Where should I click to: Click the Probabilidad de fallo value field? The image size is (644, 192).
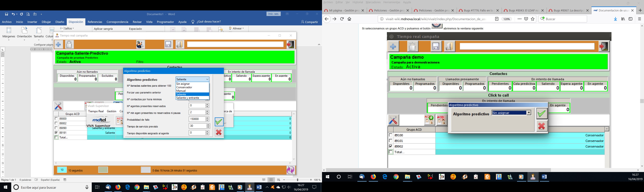[197, 119]
